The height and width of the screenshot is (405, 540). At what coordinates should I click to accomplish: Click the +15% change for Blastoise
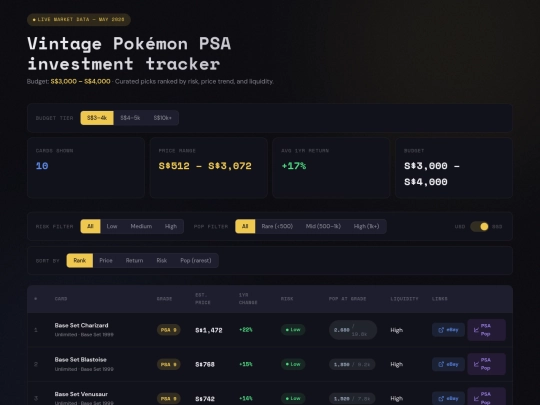[246, 364]
